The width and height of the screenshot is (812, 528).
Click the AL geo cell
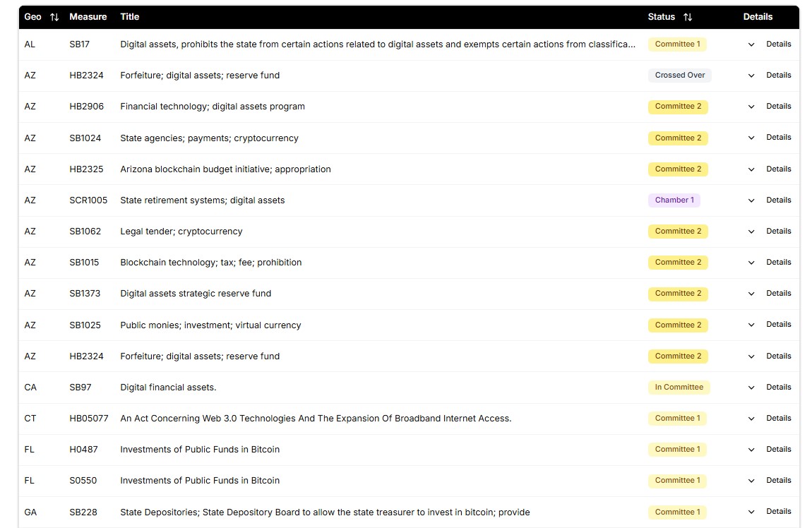pyautogui.click(x=30, y=44)
